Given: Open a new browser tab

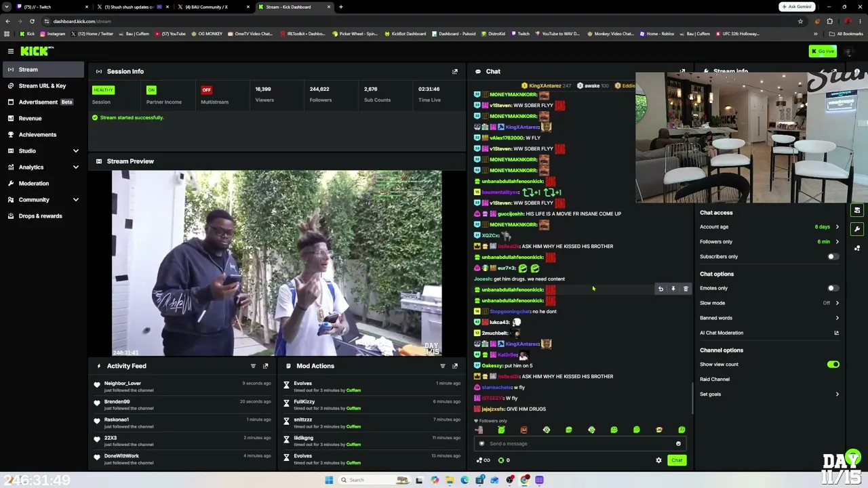Looking at the screenshot, I should [x=340, y=7].
